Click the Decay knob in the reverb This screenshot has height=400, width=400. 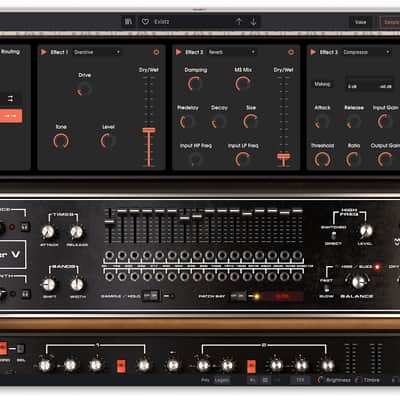click(x=218, y=121)
